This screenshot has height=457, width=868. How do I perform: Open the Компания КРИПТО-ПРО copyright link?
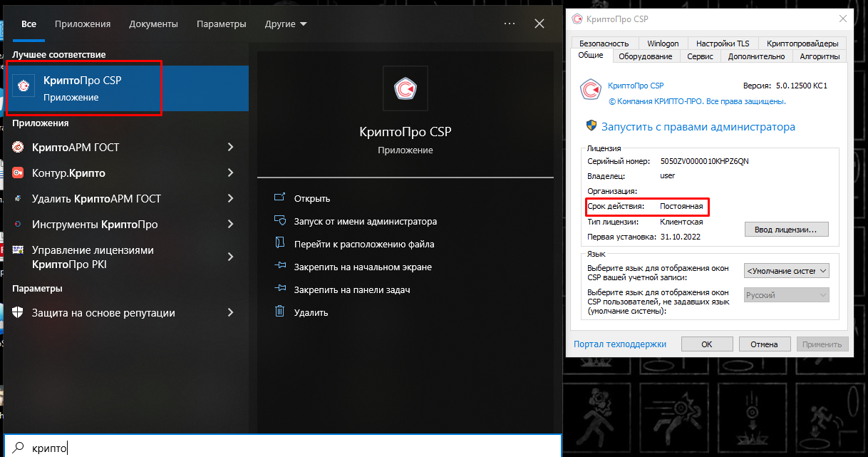697,101
